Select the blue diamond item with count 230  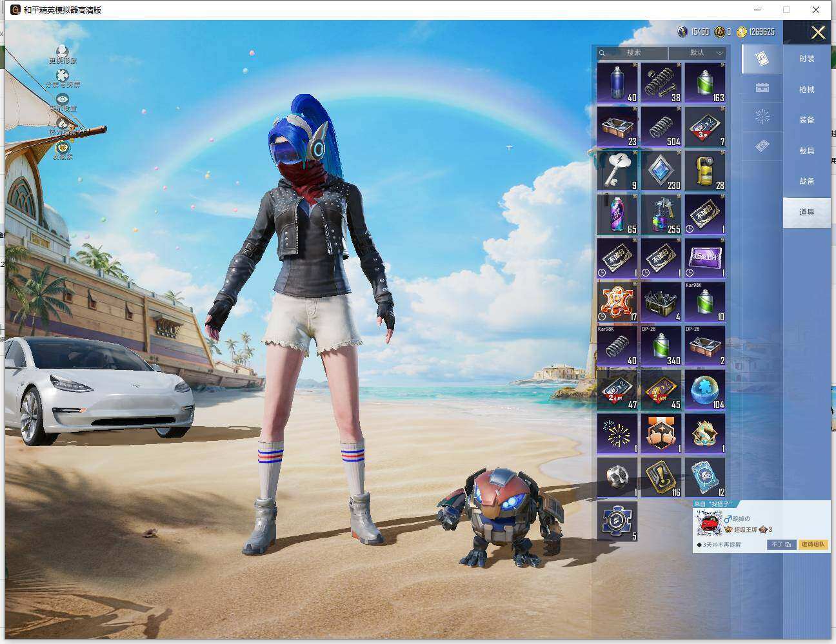(661, 170)
